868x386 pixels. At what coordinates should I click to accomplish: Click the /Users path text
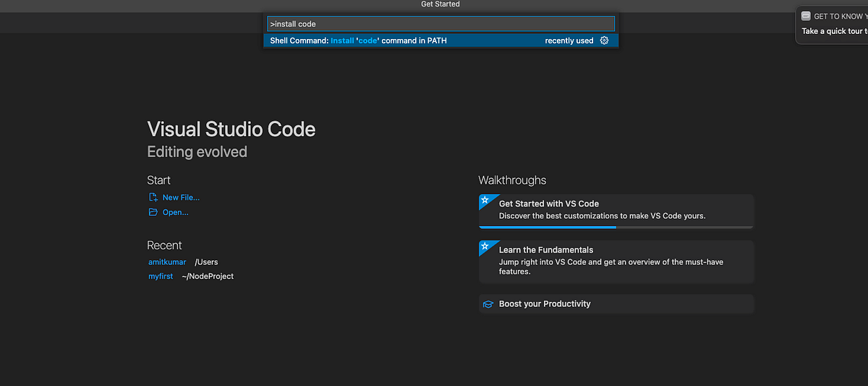pos(206,262)
